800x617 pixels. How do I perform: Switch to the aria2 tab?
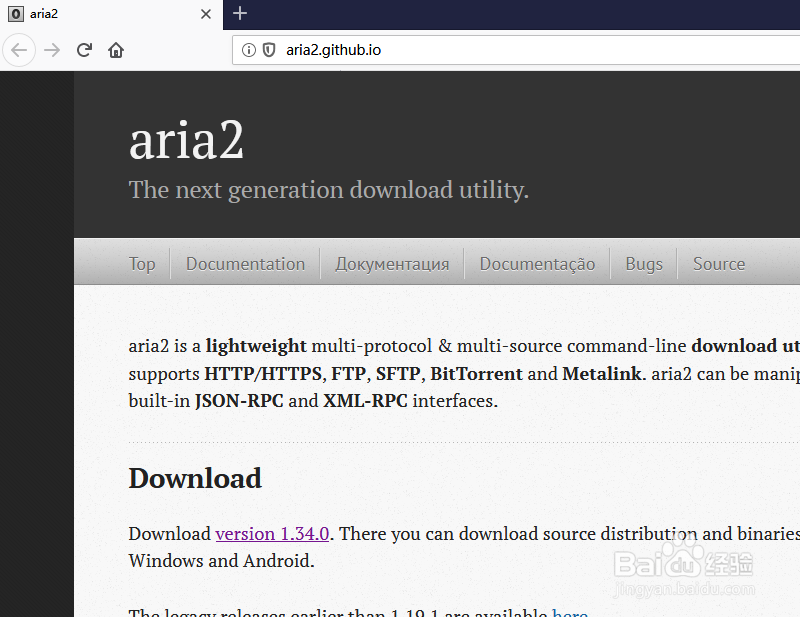[x=100, y=14]
